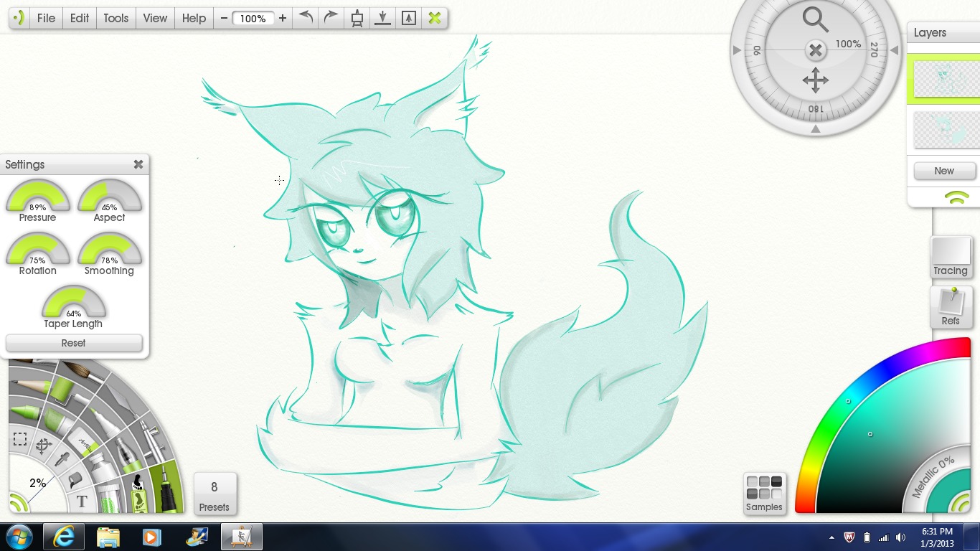Screen dimensions: 980x551
Task: Toggle the Refs reference panel
Action: click(951, 307)
